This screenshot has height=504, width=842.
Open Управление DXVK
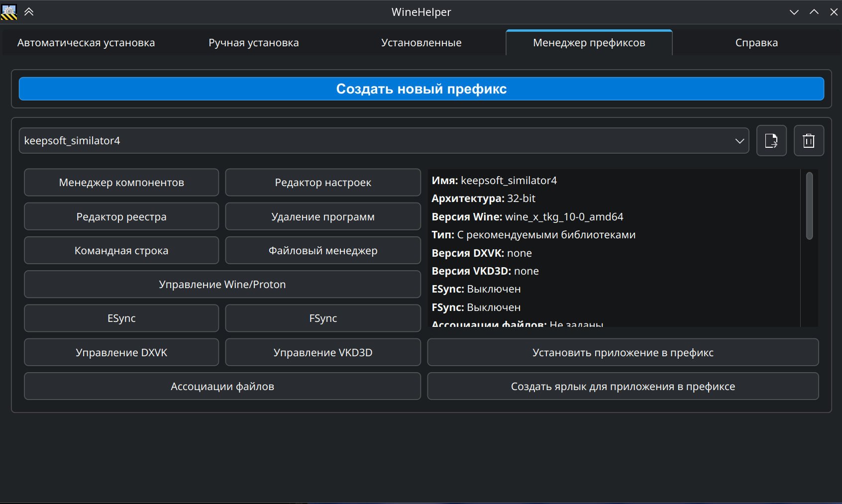click(121, 352)
